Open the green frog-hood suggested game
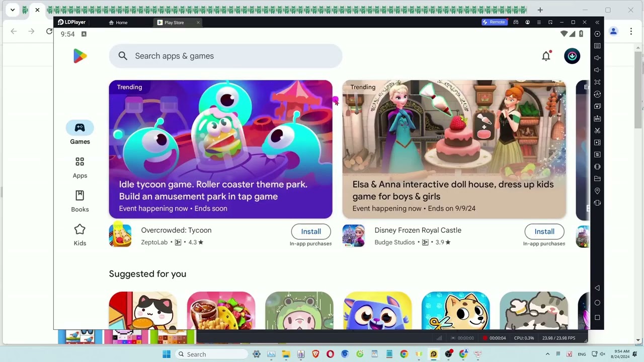This screenshot has height=362, width=644. click(x=299, y=310)
